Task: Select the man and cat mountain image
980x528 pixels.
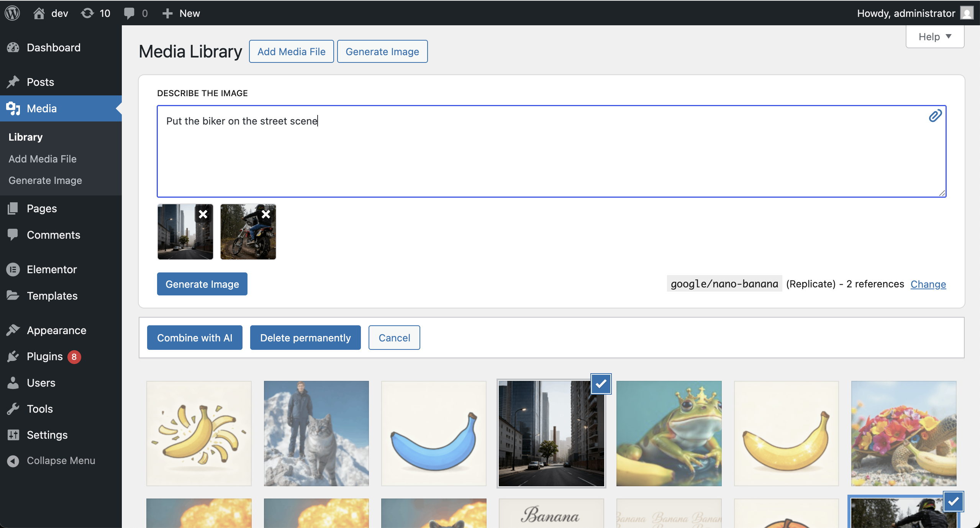Action: (x=316, y=433)
